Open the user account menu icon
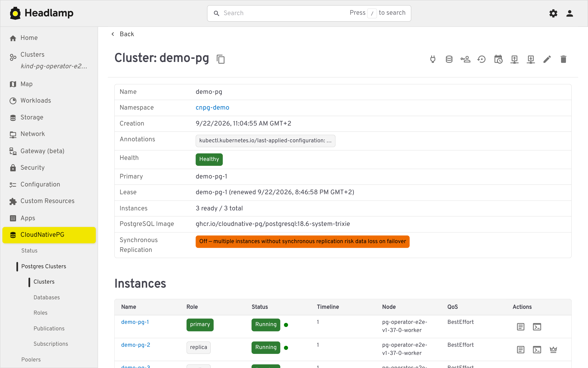 pos(570,13)
